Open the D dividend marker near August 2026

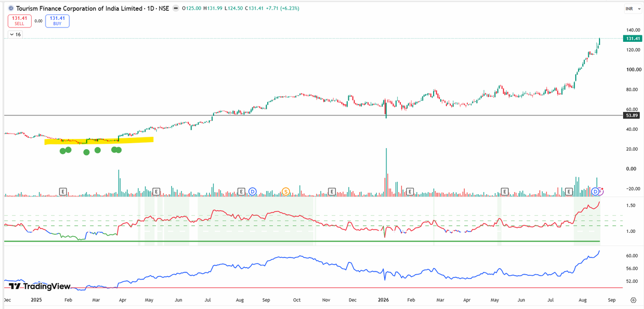(x=595, y=192)
